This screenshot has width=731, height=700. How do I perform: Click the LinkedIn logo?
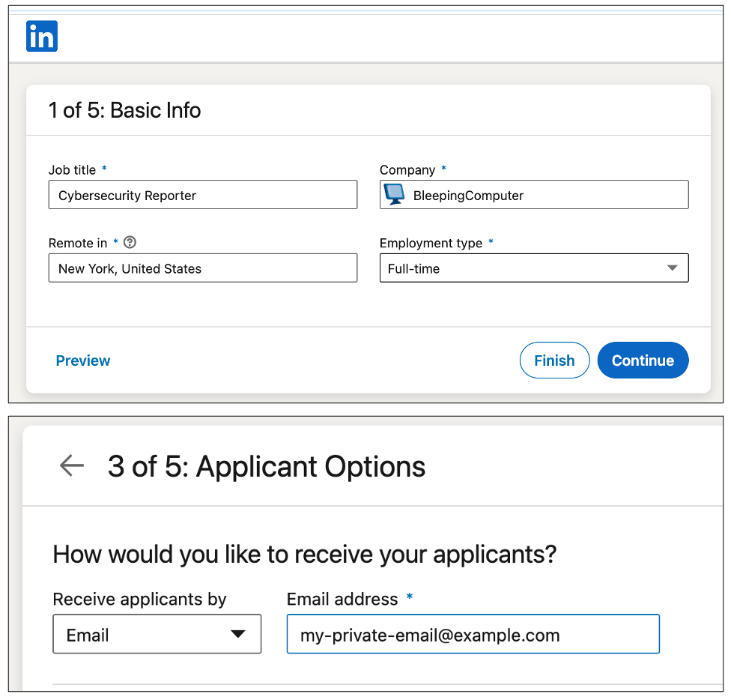41,36
